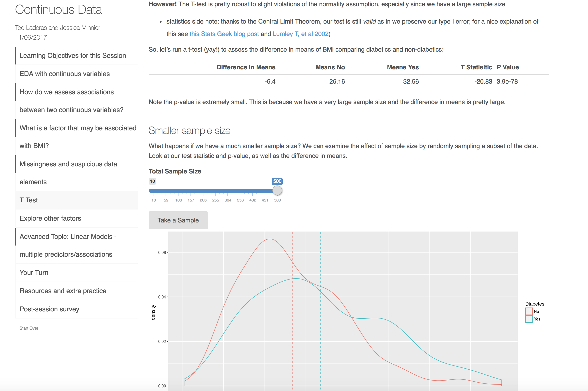Image resolution: width=588 pixels, height=391 pixels.
Task: Open Advanced Topic: Linear Models section
Action: pyautogui.click(x=77, y=246)
